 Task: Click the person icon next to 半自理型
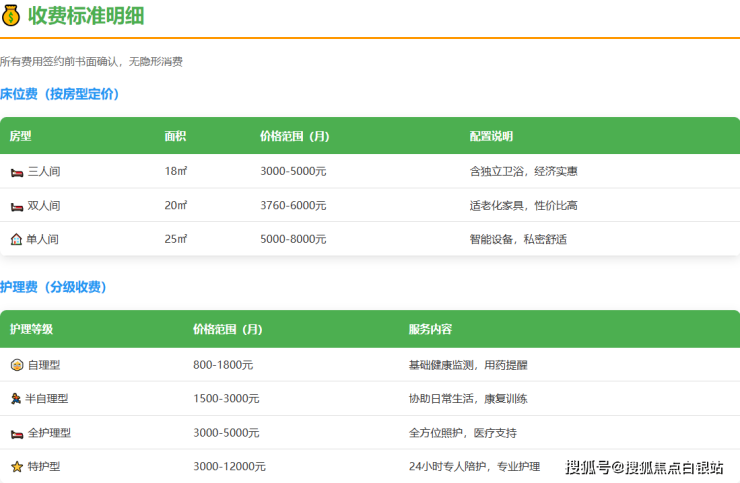pos(16,399)
